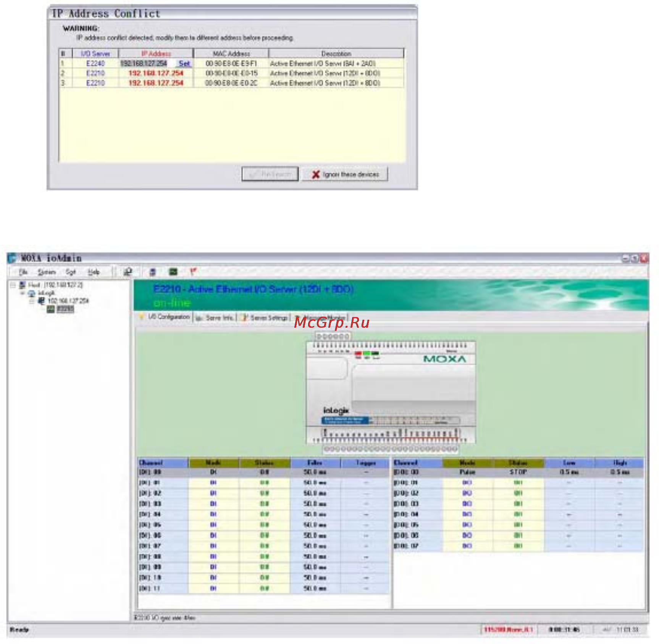
Task: Switch to the Server Settings tab
Action: point(264,317)
